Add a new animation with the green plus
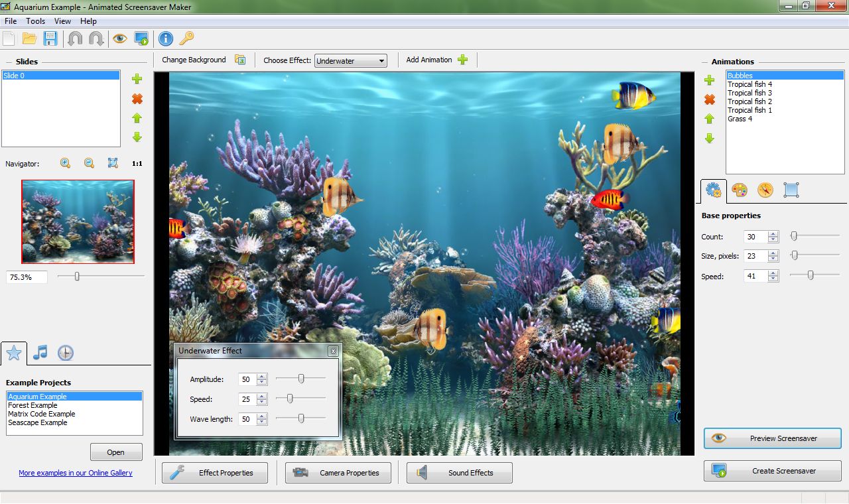The width and height of the screenshot is (849, 504). [x=709, y=80]
